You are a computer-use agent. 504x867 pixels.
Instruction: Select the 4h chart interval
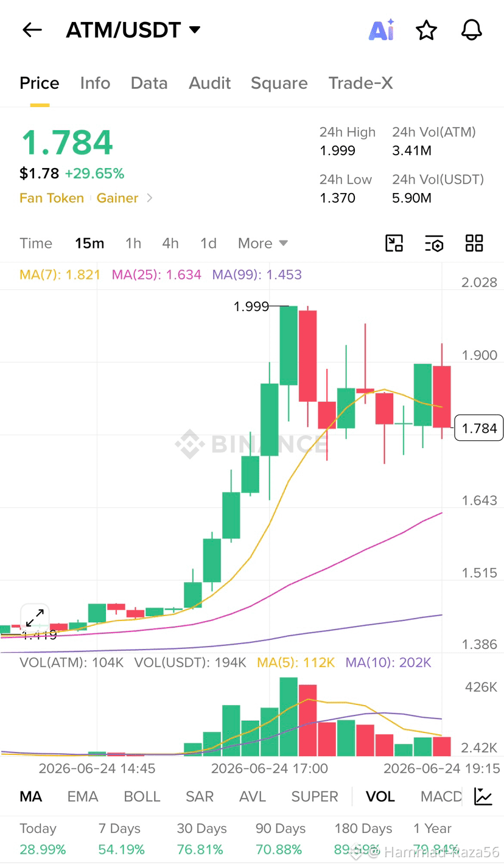[x=170, y=244]
